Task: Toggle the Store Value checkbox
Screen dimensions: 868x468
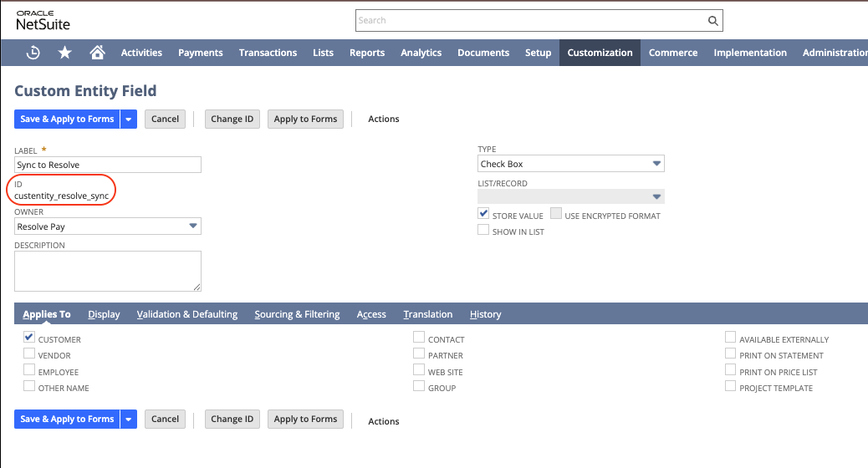Action: 484,214
